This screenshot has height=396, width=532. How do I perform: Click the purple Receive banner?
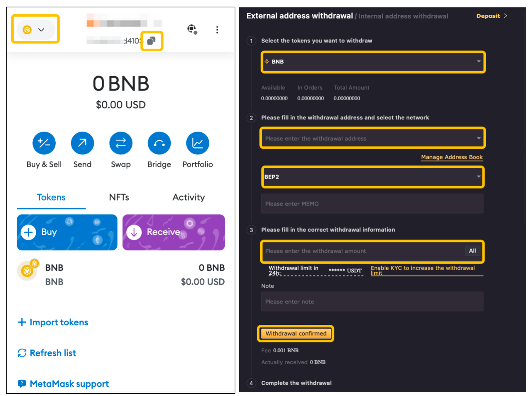pyautogui.click(x=174, y=232)
